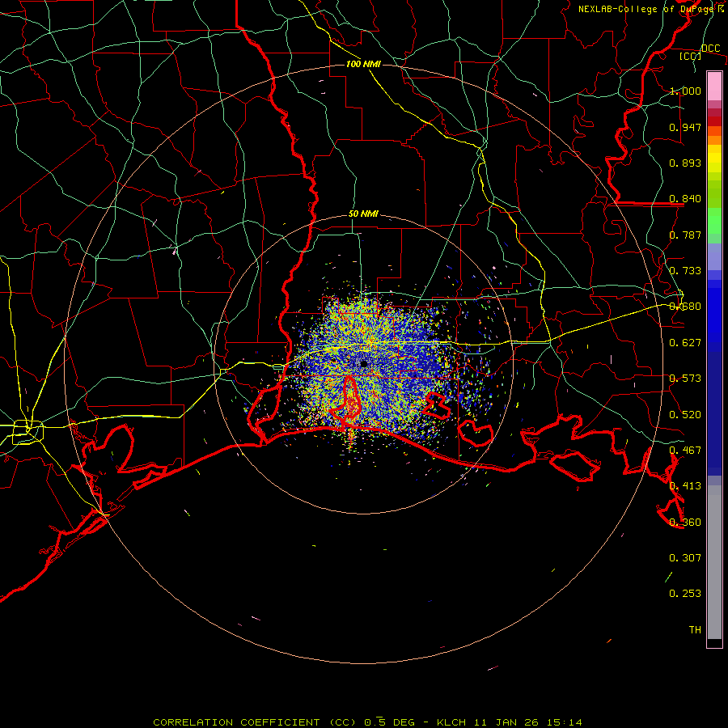
Task: Select the 0.307 value on the color scale
Action: click(x=685, y=557)
